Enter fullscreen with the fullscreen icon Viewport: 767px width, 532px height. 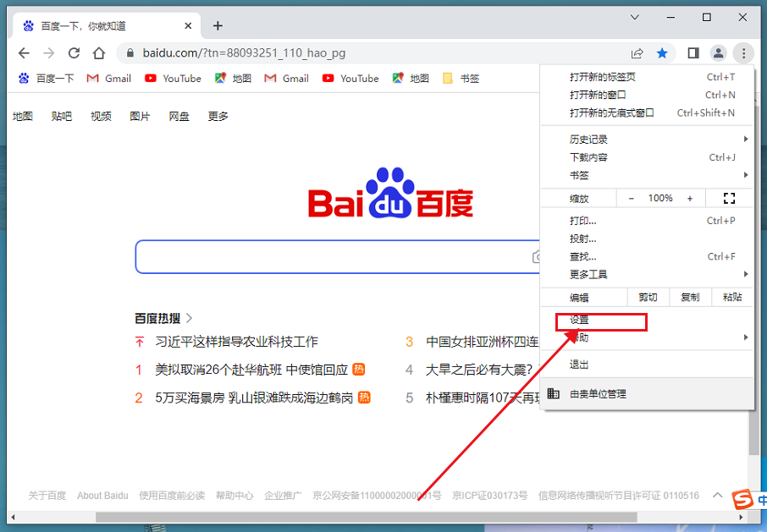pyautogui.click(x=729, y=199)
